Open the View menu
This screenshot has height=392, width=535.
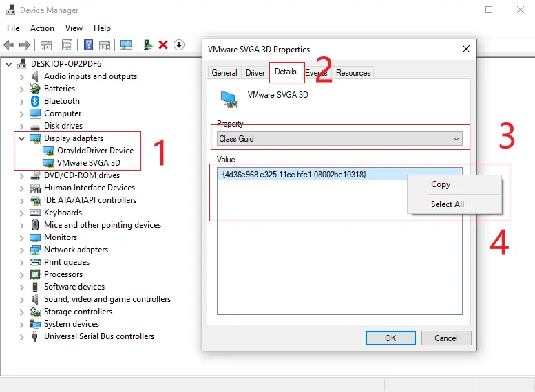point(74,28)
